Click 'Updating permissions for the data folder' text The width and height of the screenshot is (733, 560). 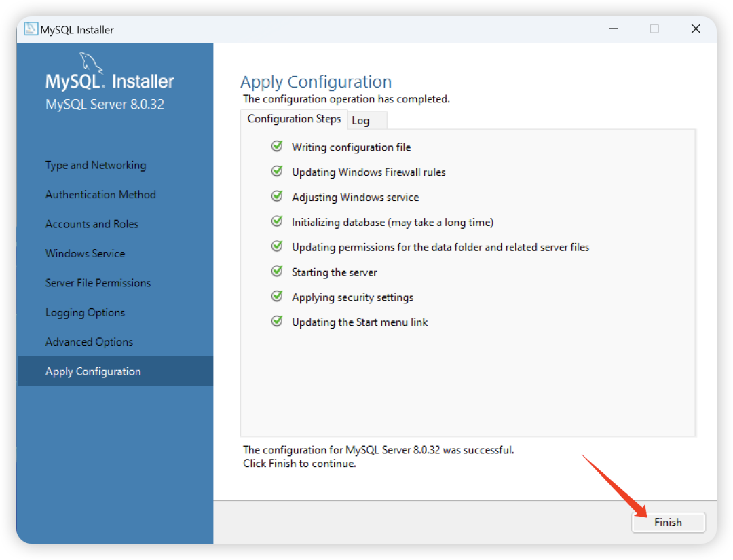click(x=440, y=248)
